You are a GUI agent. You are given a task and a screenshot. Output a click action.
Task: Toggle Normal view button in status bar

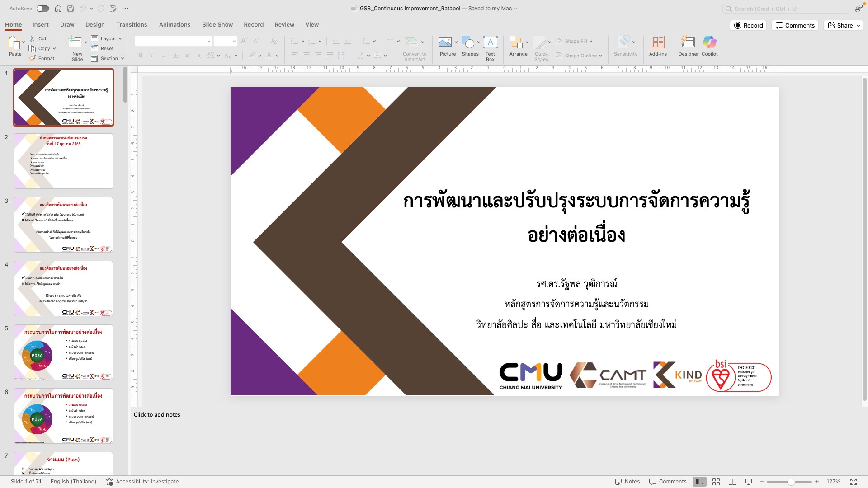click(x=699, y=482)
